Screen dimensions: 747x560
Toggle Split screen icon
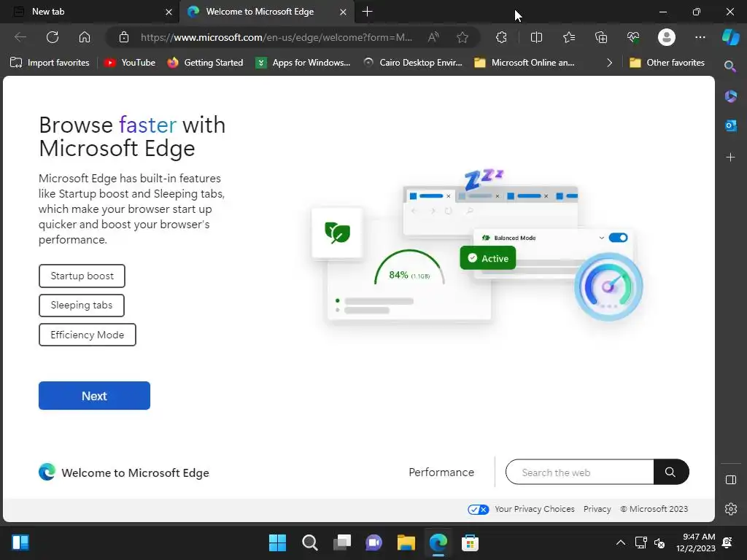coord(536,37)
